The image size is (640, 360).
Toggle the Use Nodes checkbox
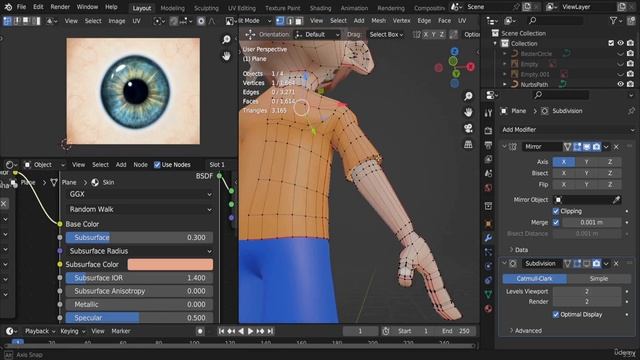coord(157,165)
